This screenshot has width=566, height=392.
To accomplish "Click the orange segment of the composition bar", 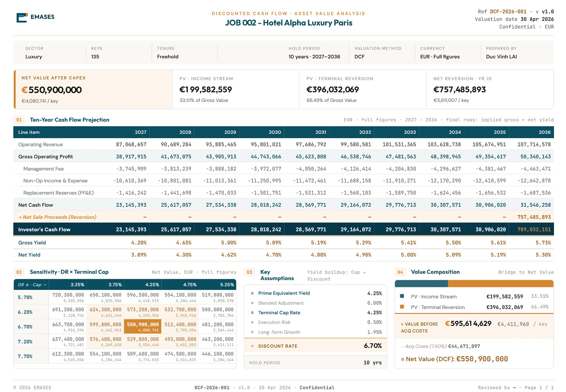I will (x=501, y=284).
